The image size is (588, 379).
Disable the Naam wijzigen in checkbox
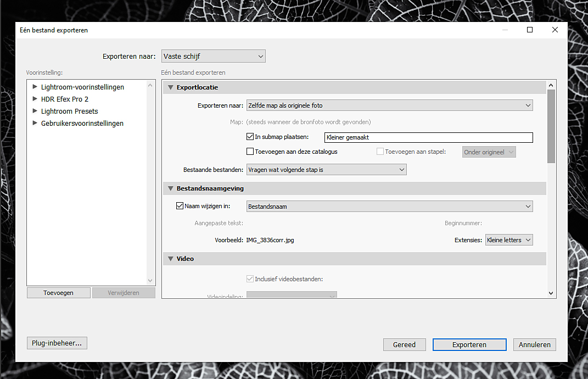pyautogui.click(x=180, y=207)
